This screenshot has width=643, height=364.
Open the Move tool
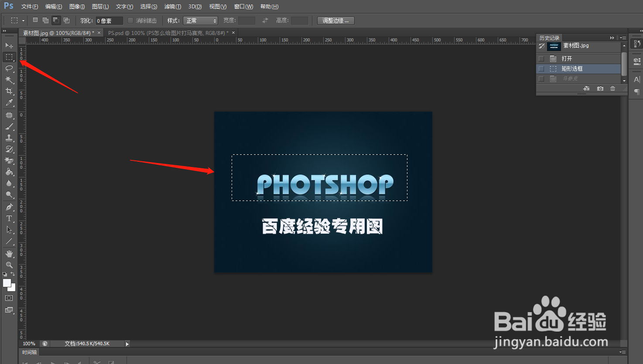coord(9,45)
